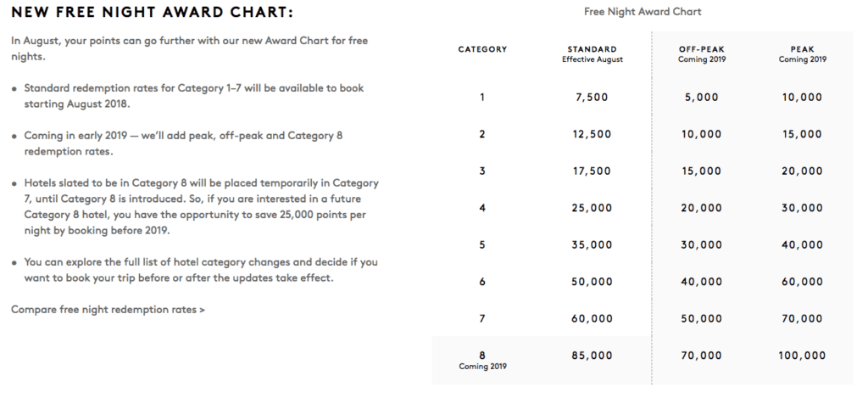Screen dimensions: 868x398
Task: Open the Compare free night redemption rates link
Action: (108, 310)
